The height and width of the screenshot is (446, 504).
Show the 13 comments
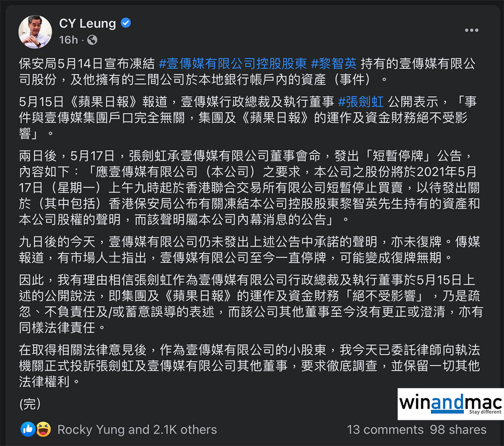point(385,429)
